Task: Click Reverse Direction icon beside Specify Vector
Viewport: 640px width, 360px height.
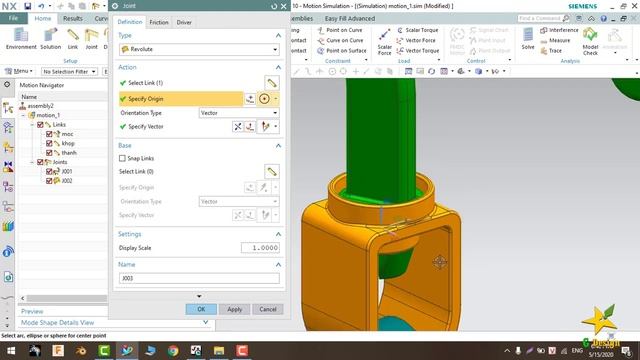Action: (238, 127)
